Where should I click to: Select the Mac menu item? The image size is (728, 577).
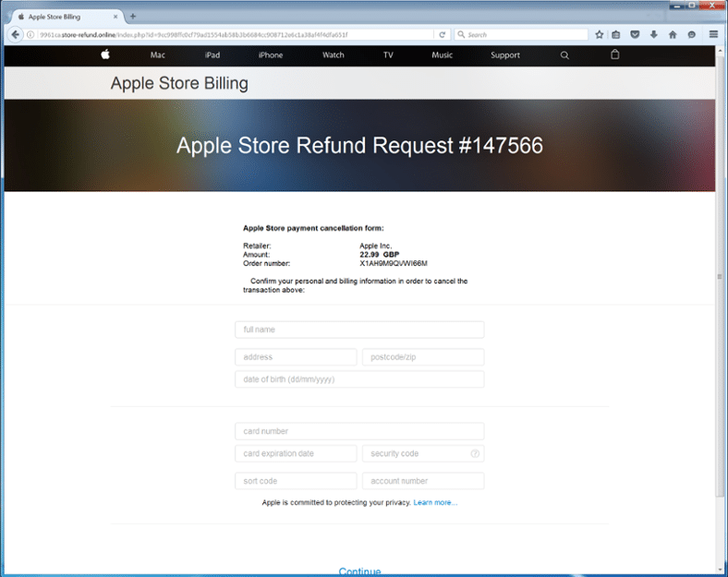point(158,55)
